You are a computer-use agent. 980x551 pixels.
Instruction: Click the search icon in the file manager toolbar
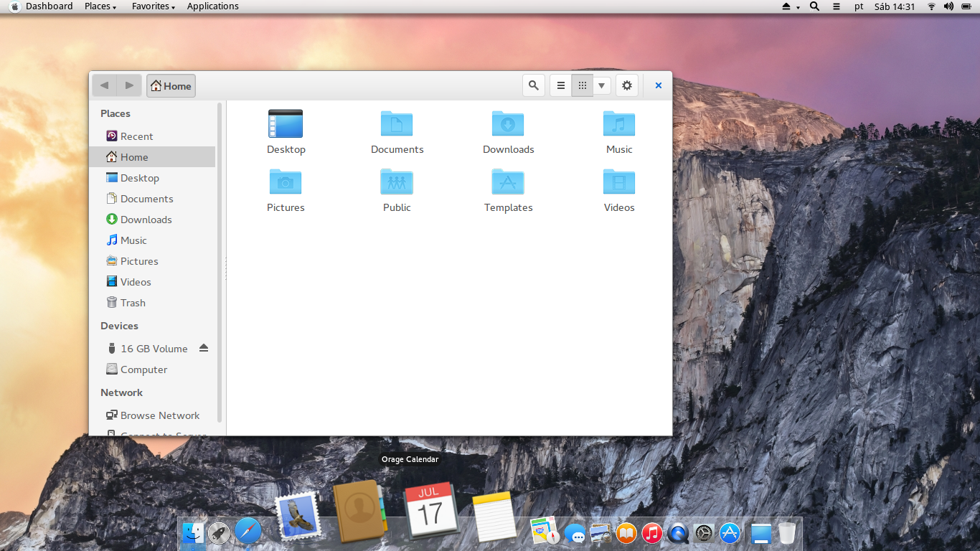point(533,85)
